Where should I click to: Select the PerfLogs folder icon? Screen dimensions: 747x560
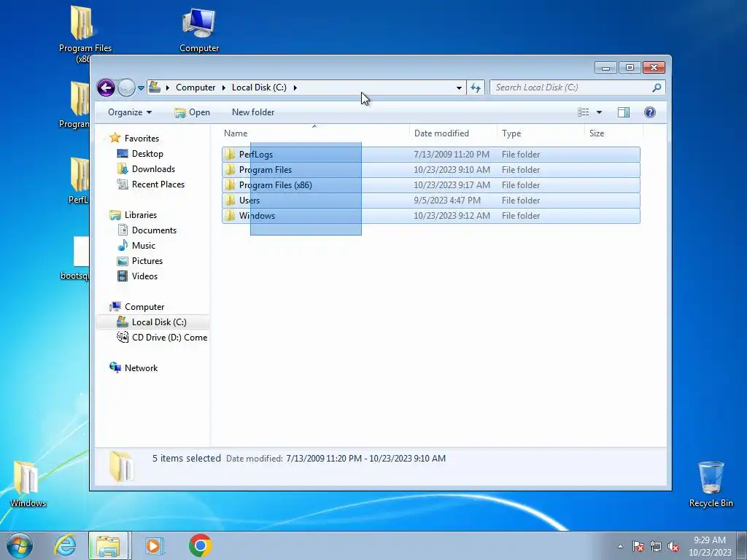pos(230,155)
